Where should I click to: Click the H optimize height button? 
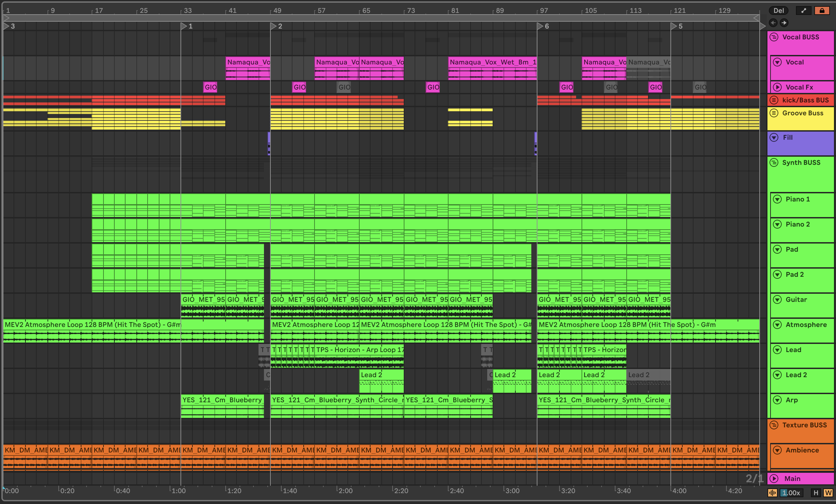coord(816,493)
